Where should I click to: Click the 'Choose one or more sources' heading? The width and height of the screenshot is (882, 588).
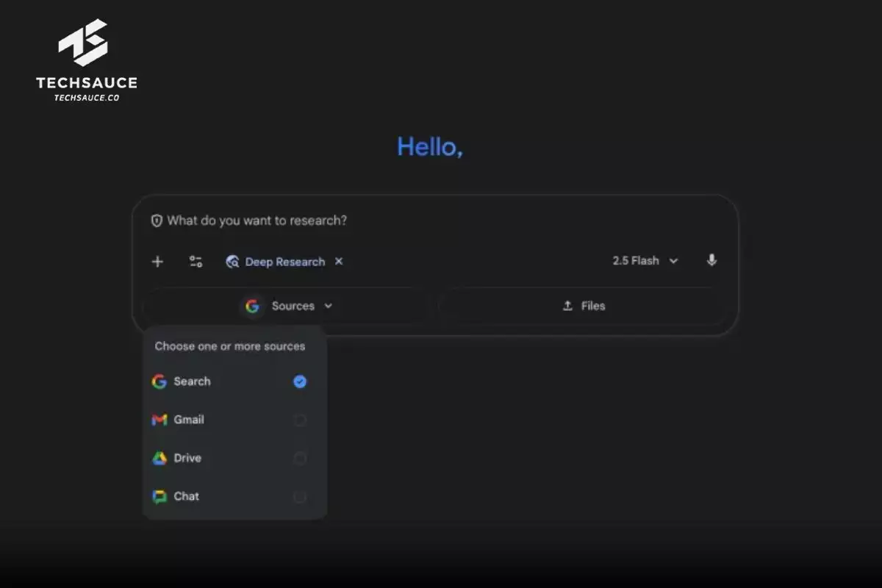pyautogui.click(x=230, y=346)
